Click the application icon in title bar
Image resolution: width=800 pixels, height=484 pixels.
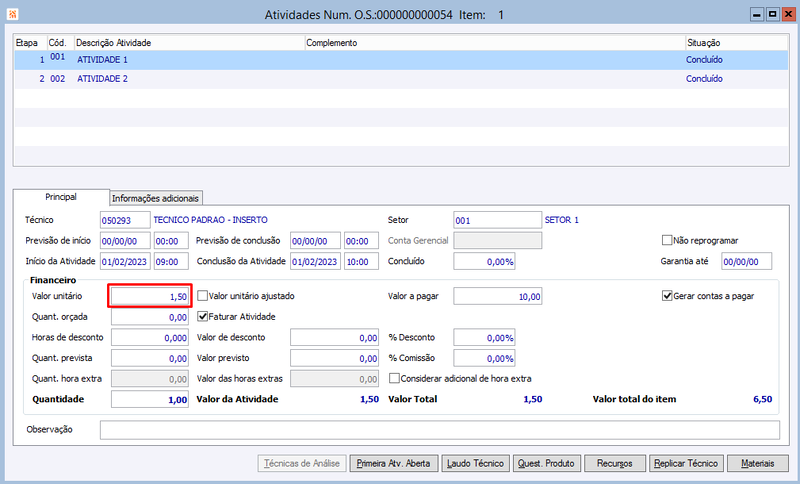pos(12,14)
